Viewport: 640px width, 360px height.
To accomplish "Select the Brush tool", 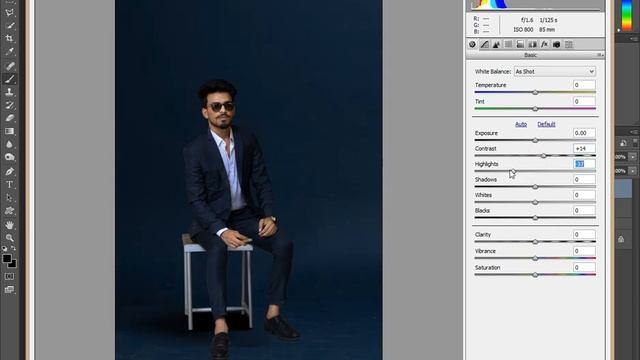I will coord(9,79).
